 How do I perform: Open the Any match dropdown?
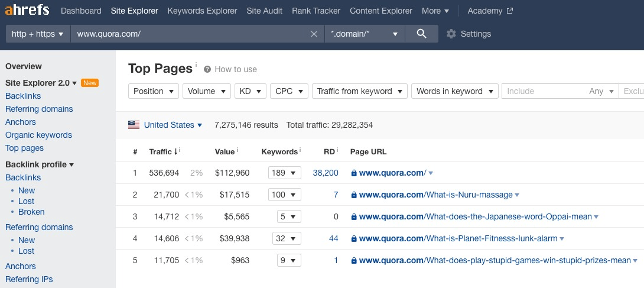point(601,91)
